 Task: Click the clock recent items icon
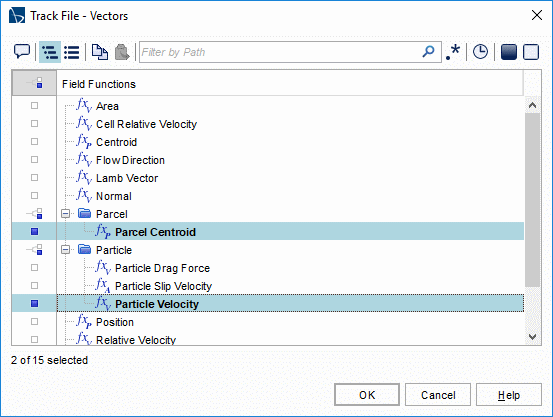[480, 52]
